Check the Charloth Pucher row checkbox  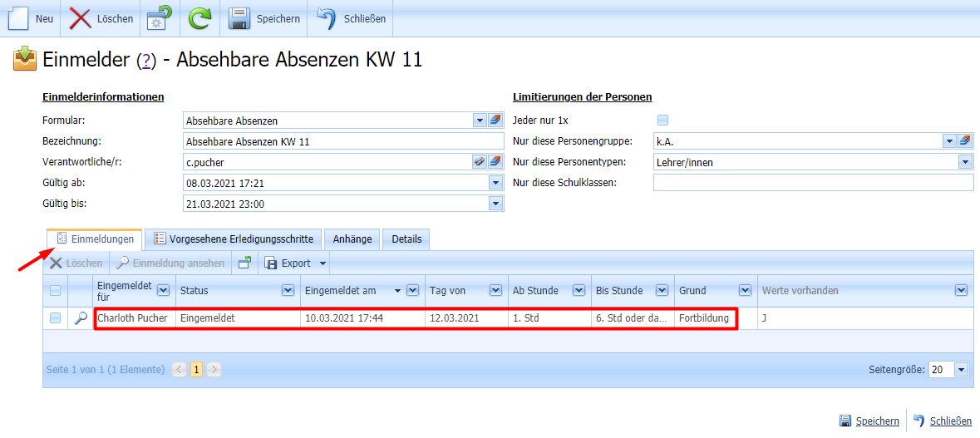click(x=55, y=318)
